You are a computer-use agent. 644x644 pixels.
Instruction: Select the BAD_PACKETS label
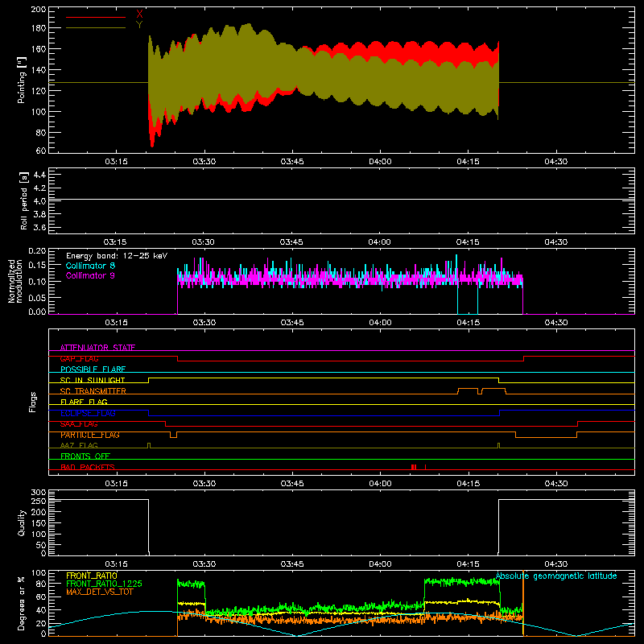pyautogui.click(x=88, y=467)
